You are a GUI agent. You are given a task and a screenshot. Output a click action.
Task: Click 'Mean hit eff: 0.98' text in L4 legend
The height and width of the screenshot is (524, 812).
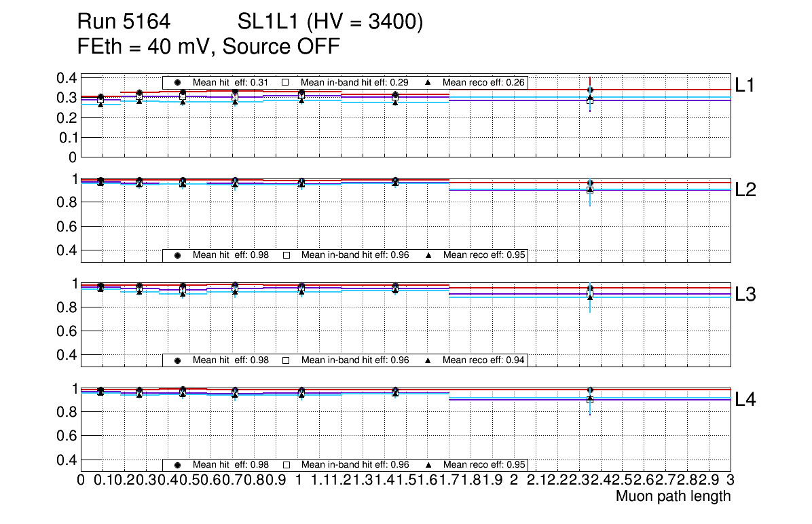pyautogui.click(x=231, y=465)
